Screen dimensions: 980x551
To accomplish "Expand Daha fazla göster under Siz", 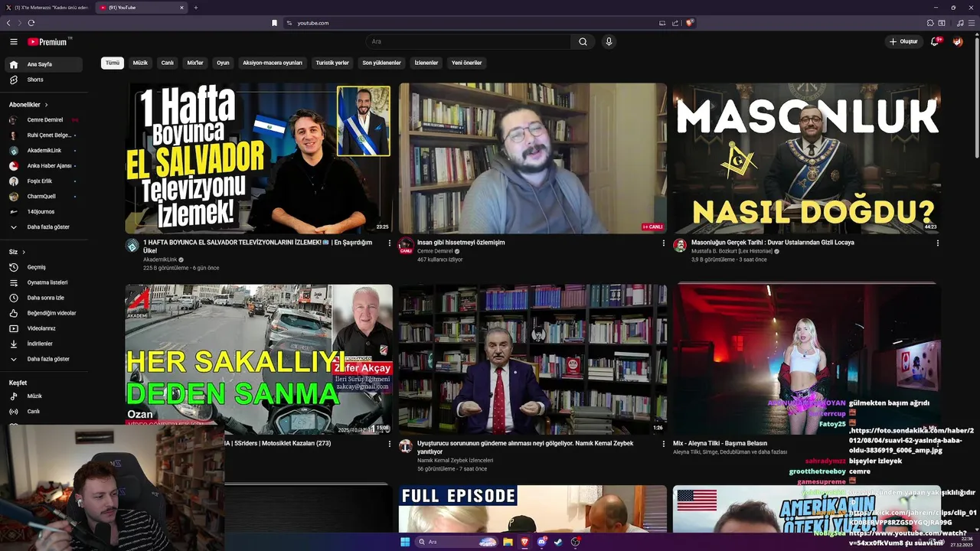I will [44, 359].
